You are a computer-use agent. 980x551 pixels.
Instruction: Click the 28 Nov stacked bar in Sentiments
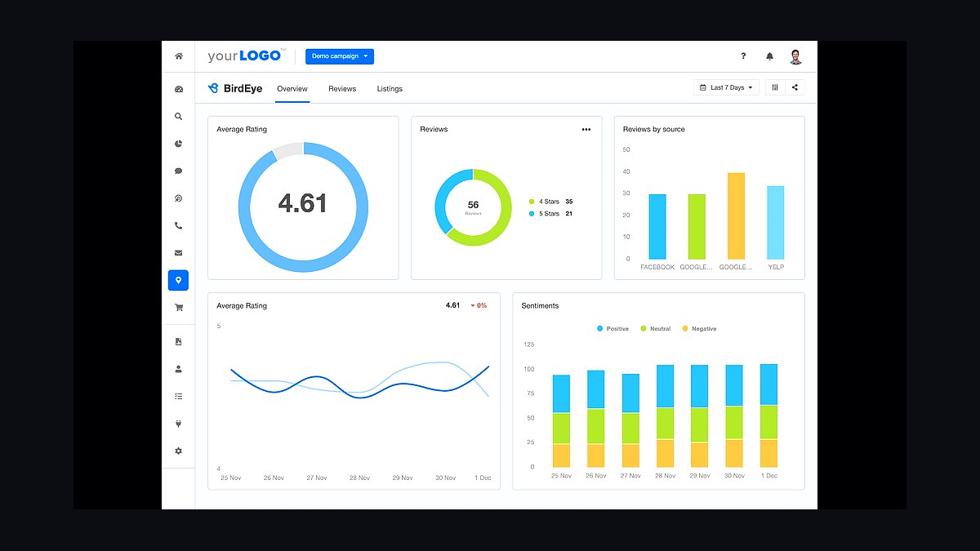click(665, 416)
